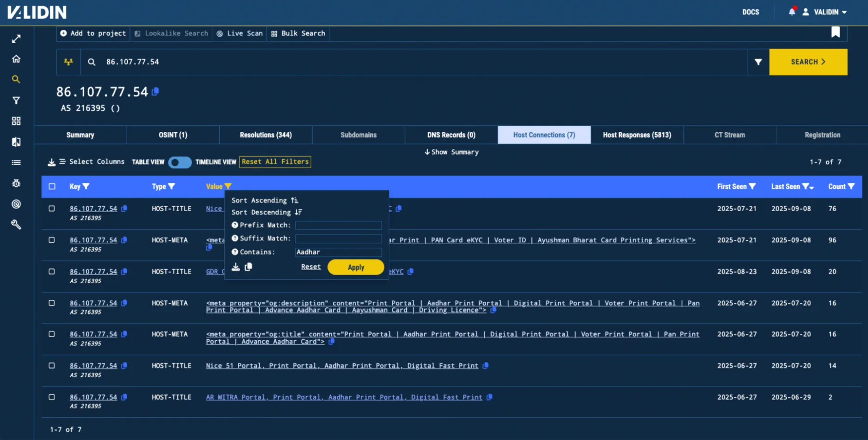Open the Type column filter
The width and height of the screenshot is (868, 440).
(x=171, y=187)
